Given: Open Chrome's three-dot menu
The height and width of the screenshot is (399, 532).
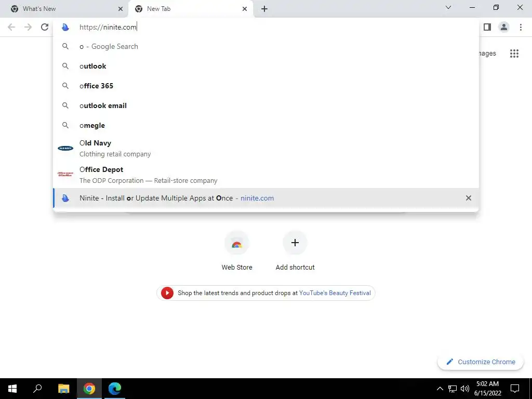Looking at the screenshot, I should (521, 27).
